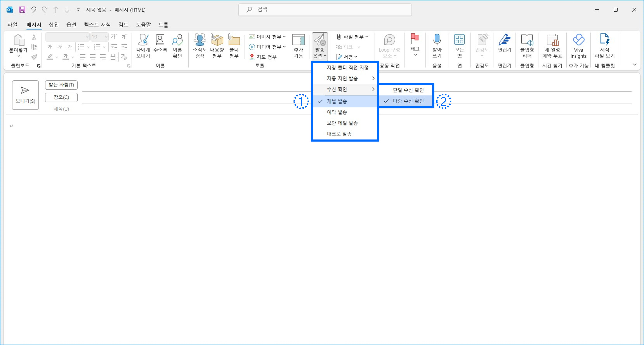
Task: Switch to the 옵션 tab
Action: [71, 24]
